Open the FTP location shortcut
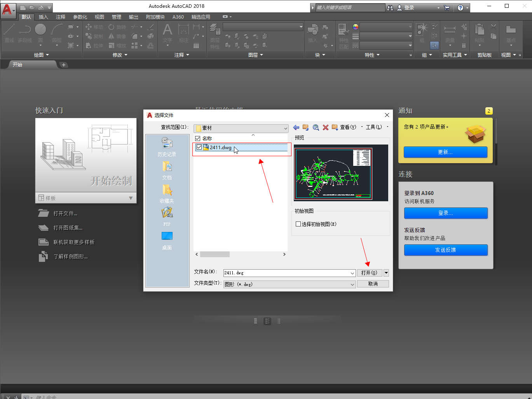This screenshot has width=532, height=399. tap(167, 216)
